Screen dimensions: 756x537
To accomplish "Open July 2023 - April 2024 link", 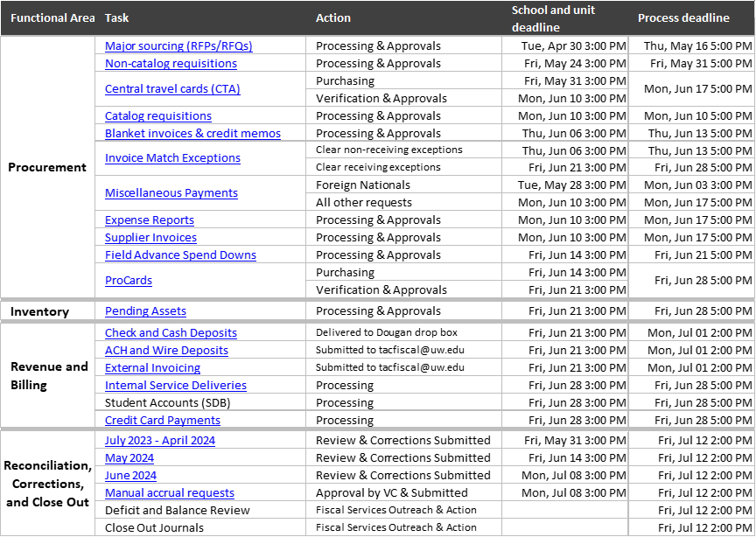I will pos(159,440).
